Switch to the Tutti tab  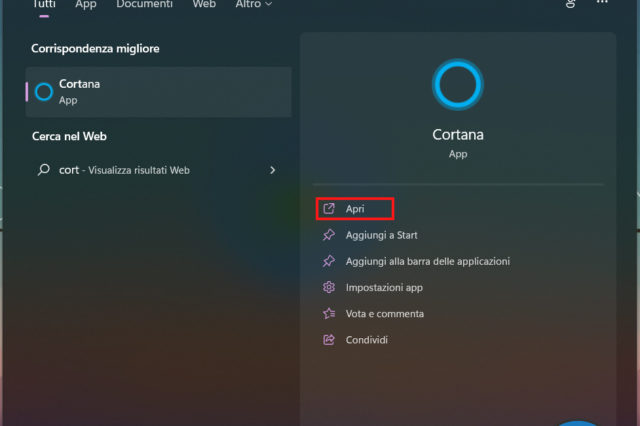coord(44,5)
